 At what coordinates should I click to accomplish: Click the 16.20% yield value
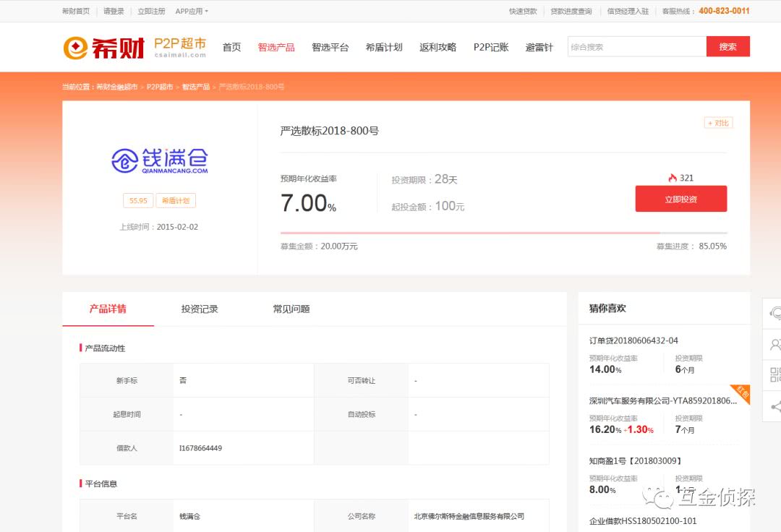click(605, 429)
